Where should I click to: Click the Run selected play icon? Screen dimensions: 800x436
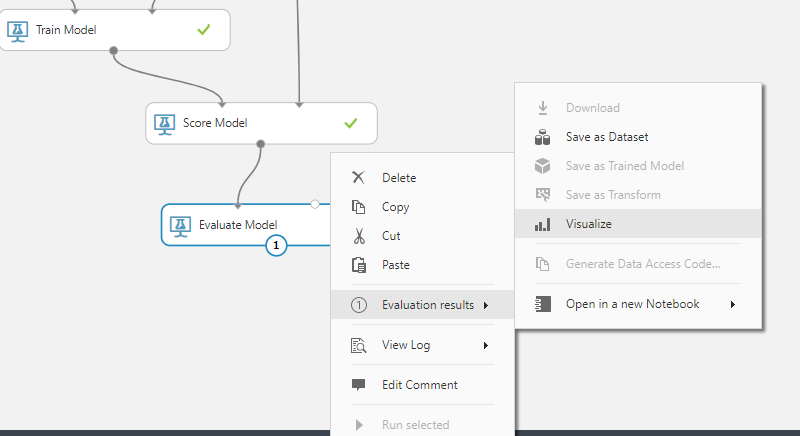point(359,425)
